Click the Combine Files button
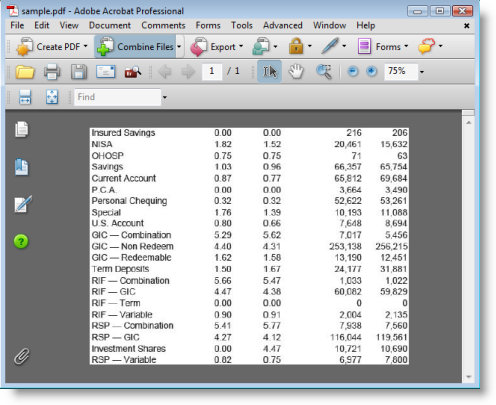496x405 pixels. tap(135, 47)
